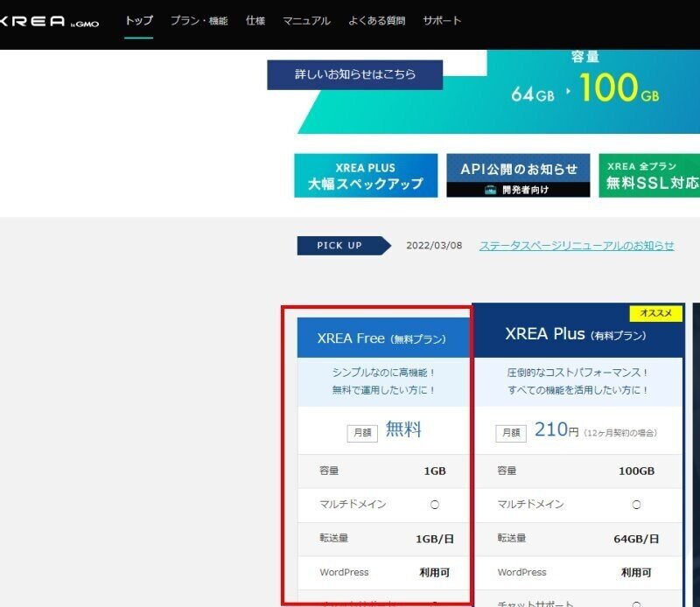Click マルチドメイン circle in XREA Plus
Screen dimensions: 700x607
(636, 505)
